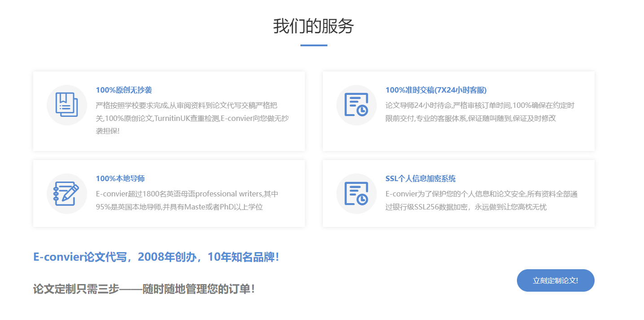The height and width of the screenshot is (320, 644).
Task: Select the SSL个人信息加密系统 card title
Action: [420, 178]
